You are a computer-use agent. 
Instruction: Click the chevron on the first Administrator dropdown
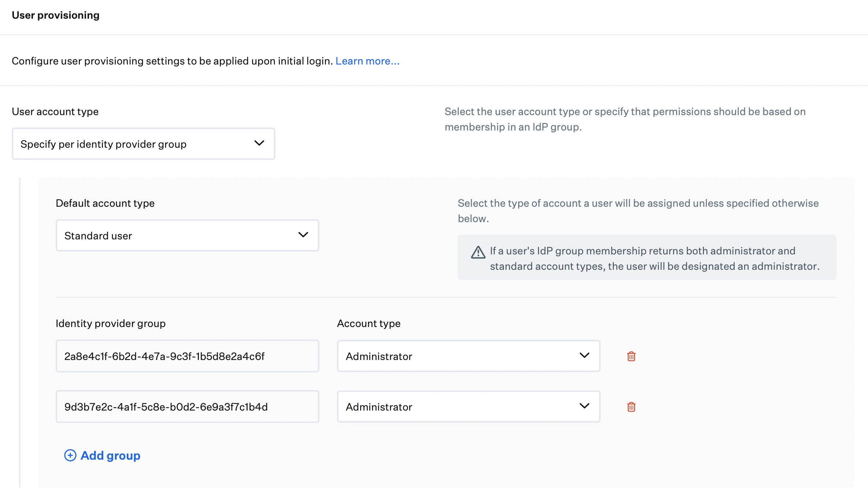coord(584,356)
